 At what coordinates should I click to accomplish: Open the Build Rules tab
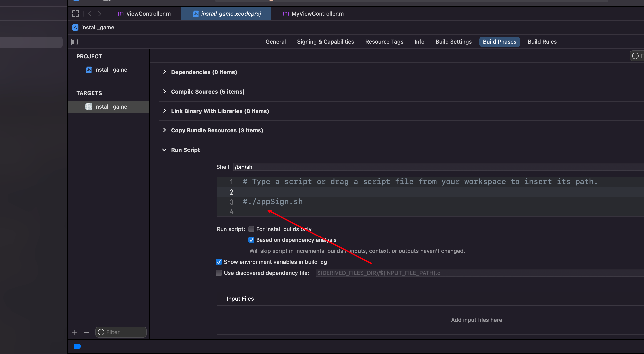(x=542, y=42)
